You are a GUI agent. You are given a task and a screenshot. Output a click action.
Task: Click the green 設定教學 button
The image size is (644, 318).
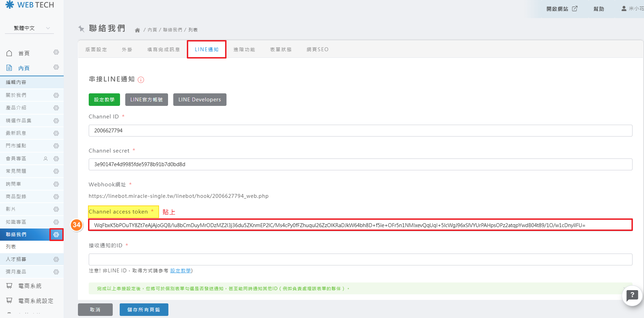pos(104,100)
